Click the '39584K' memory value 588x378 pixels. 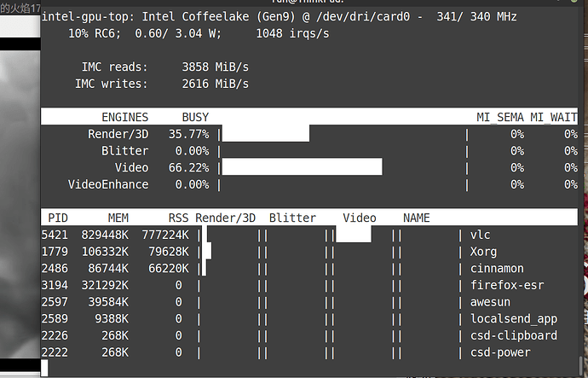(x=108, y=302)
